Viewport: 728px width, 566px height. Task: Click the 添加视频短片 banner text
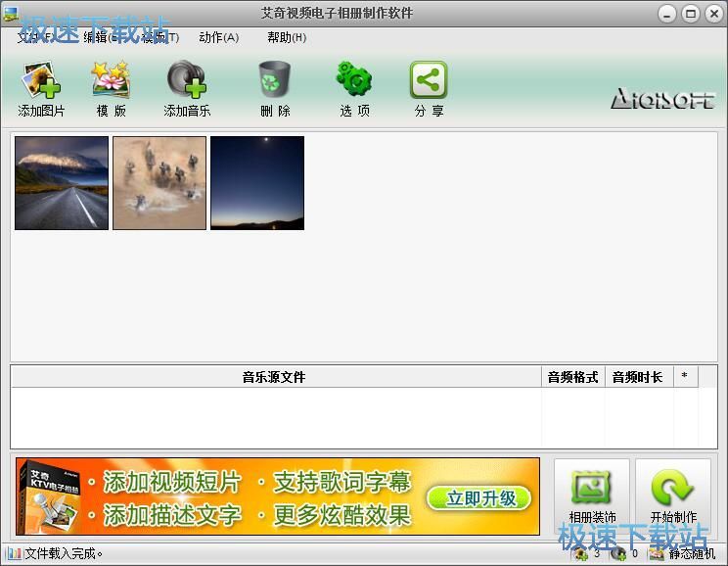[x=171, y=482]
